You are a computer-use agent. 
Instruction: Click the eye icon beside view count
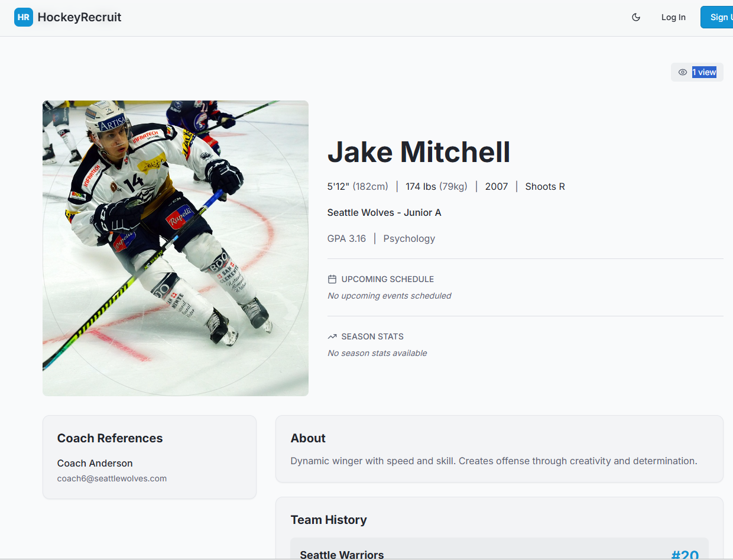pos(682,72)
